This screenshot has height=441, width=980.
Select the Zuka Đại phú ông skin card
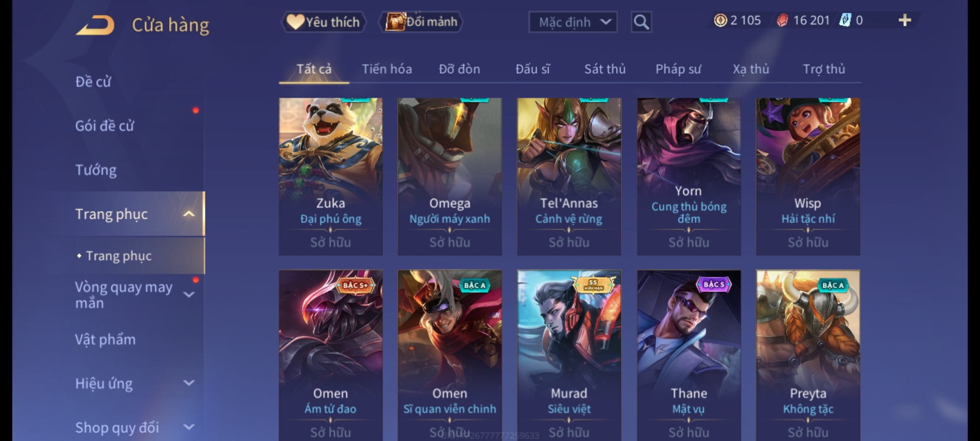pyautogui.click(x=331, y=176)
